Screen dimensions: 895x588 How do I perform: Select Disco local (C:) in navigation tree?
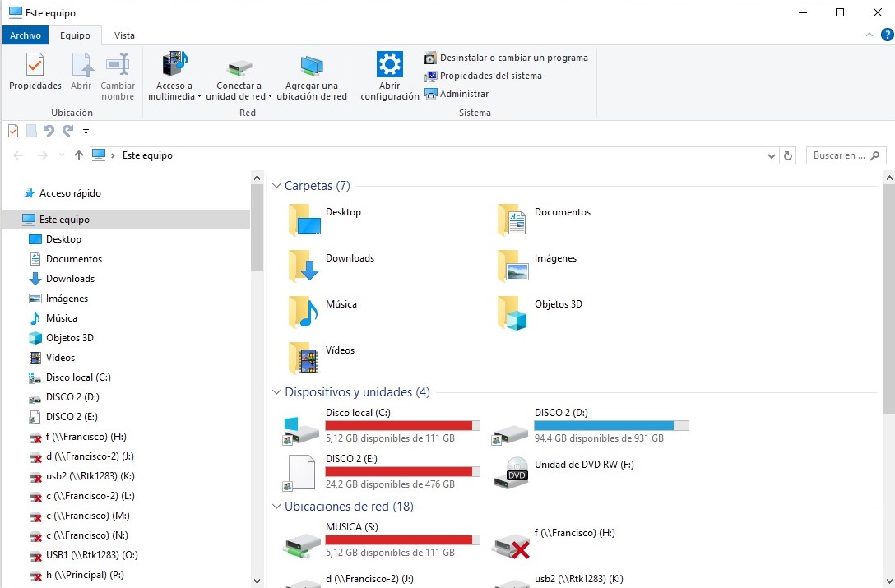(78, 377)
